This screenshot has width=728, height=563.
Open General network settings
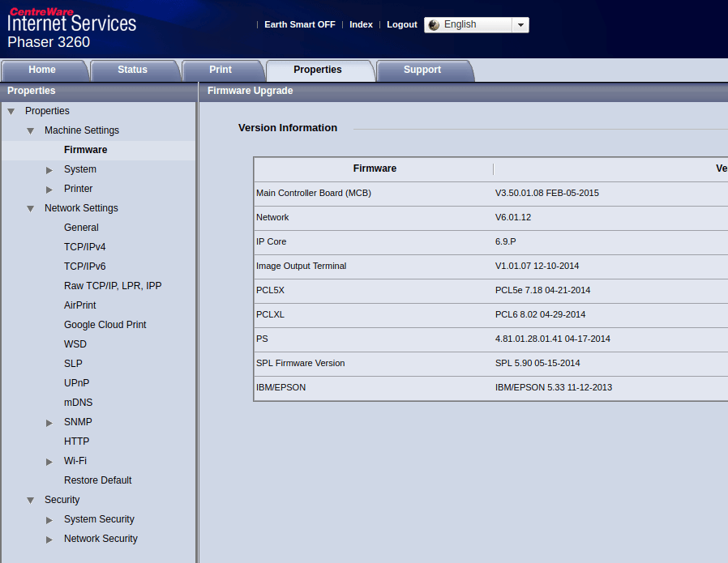click(x=81, y=228)
